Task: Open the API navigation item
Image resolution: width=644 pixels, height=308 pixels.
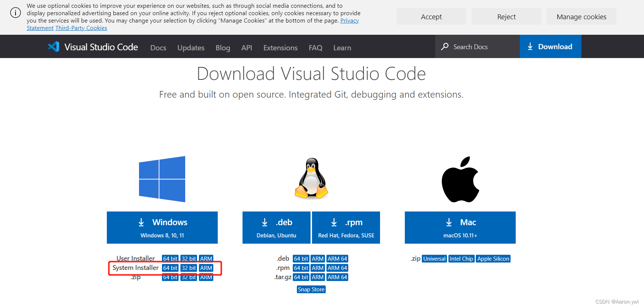Action: [247, 48]
